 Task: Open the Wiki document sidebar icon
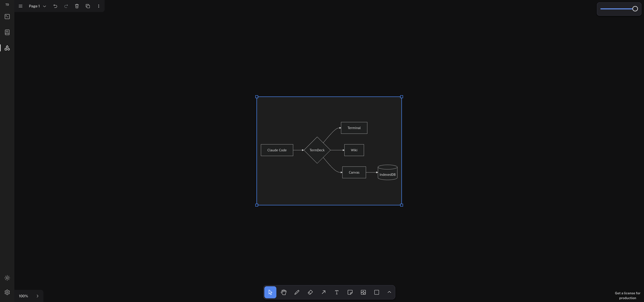7,32
